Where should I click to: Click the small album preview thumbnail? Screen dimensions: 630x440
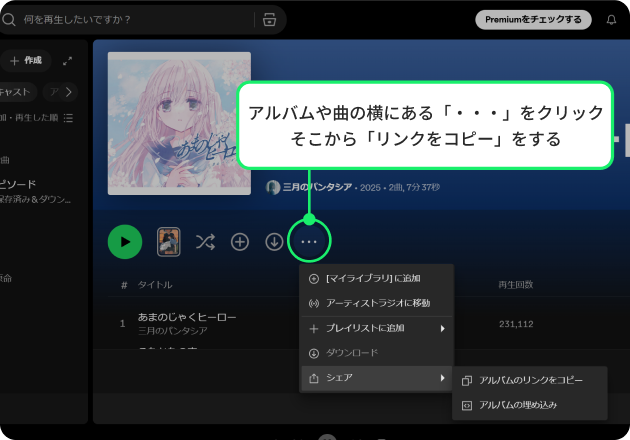click(x=169, y=241)
